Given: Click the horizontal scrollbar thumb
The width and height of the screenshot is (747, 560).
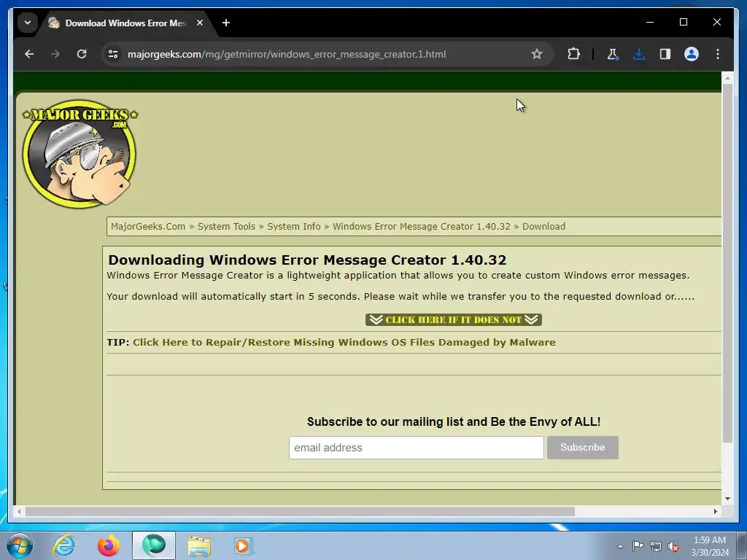Looking at the screenshot, I should click(x=300, y=511).
